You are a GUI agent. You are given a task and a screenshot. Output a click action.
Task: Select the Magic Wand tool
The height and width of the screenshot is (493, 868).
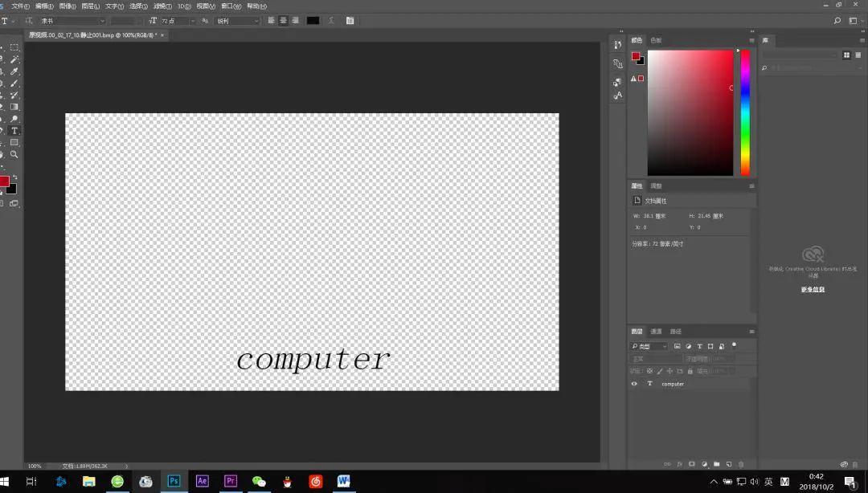pyautogui.click(x=14, y=59)
